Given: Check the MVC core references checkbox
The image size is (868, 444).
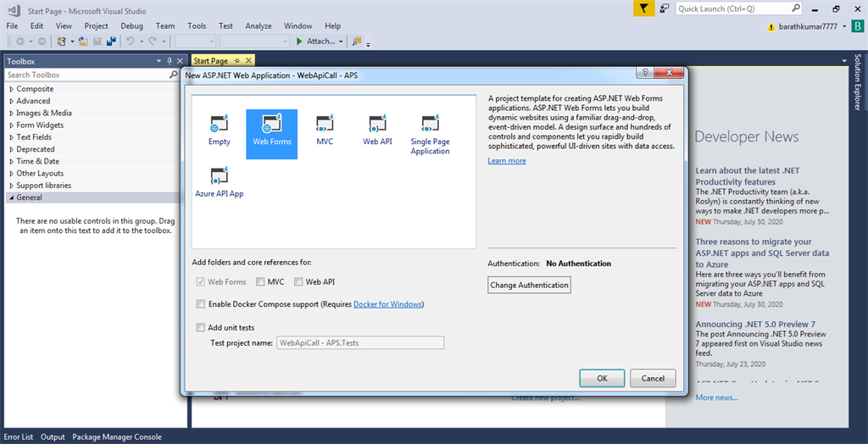Looking at the screenshot, I should (260, 282).
